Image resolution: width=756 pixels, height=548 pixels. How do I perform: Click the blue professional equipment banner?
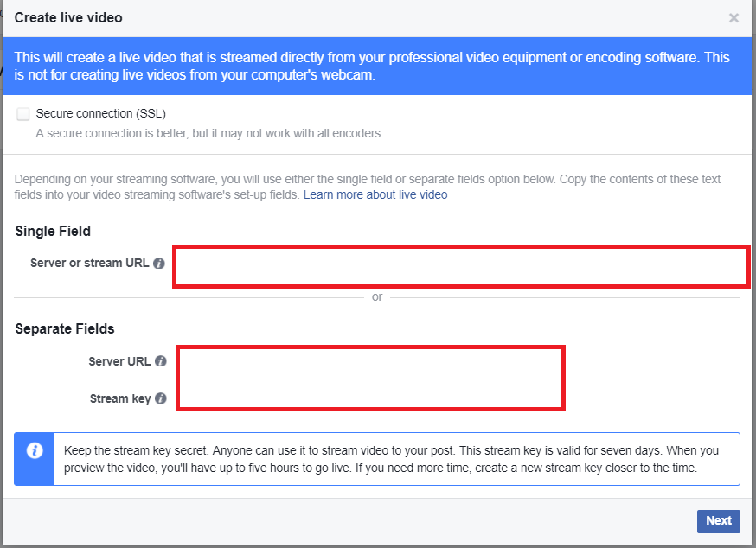377,66
